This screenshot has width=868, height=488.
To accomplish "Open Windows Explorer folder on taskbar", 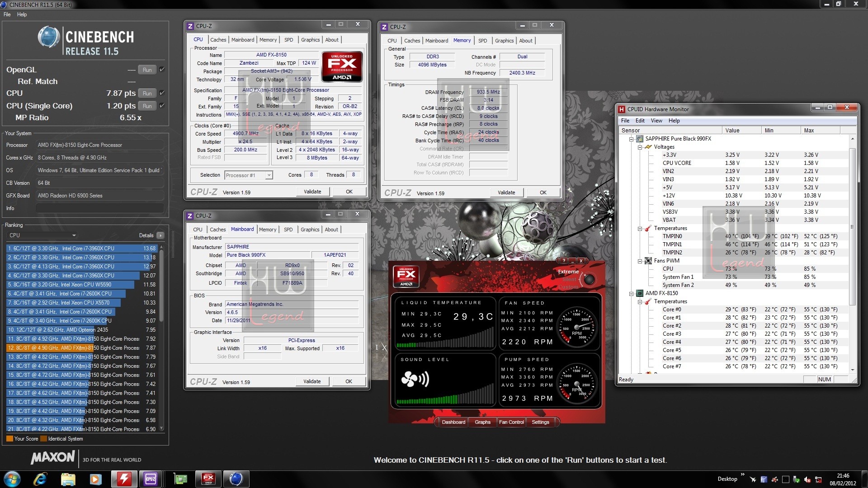I will (x=68, y=479).
